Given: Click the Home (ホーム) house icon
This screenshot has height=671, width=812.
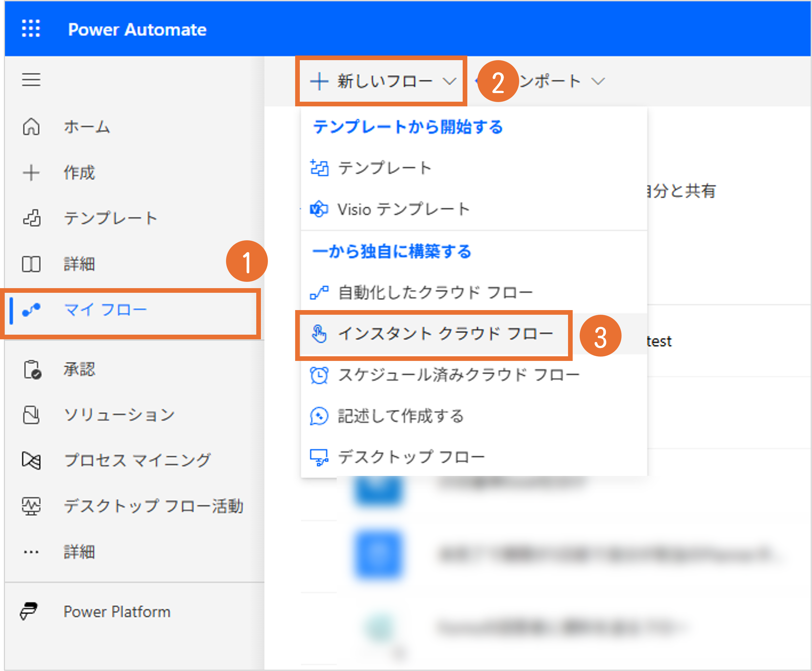Looking at the screenshot, I should tap(31, 127).
